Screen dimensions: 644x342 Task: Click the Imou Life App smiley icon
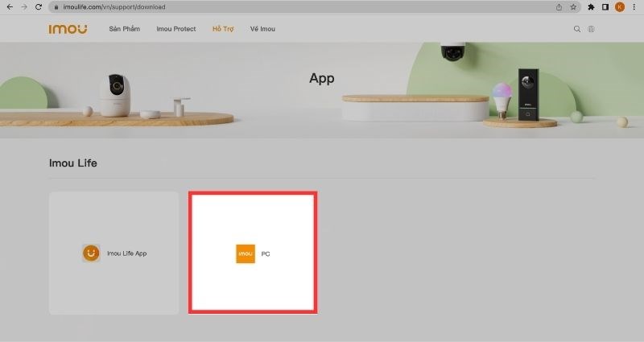point(91,253)
